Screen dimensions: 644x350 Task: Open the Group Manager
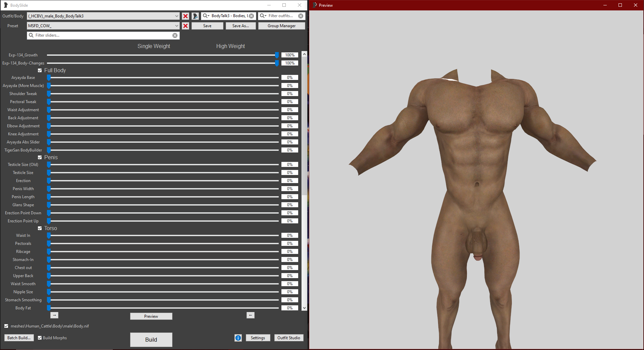click(281, 26)
